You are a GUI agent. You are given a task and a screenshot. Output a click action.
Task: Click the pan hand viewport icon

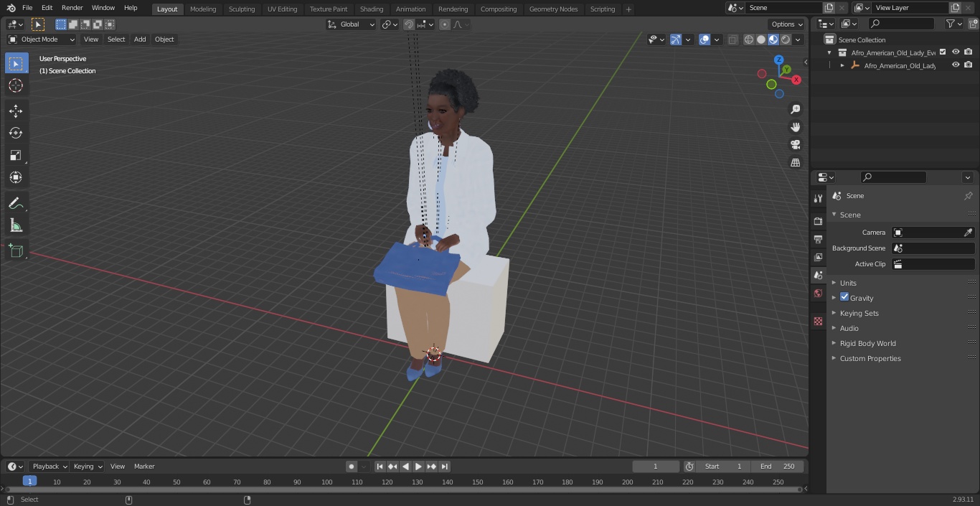pyautogui.click(x=796, y=127)
